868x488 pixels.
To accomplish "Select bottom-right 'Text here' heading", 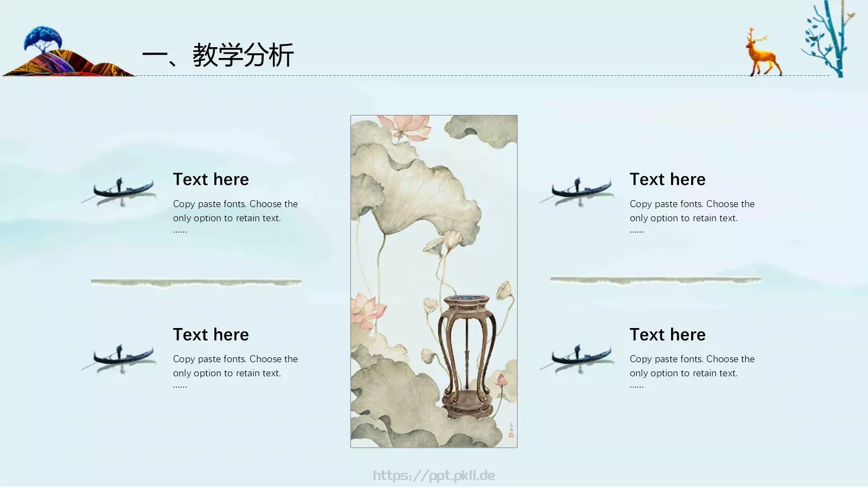I will click(668, 335).
